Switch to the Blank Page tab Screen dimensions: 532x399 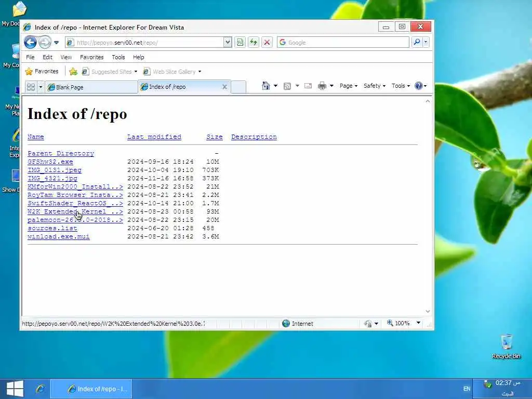[x=91, y=87]
